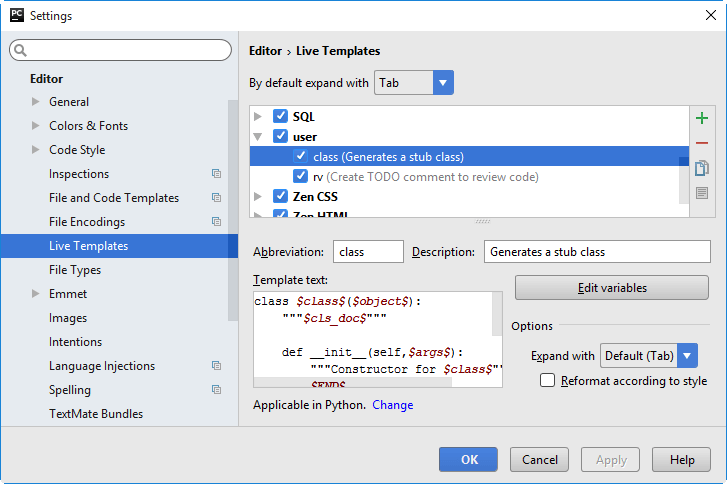Click the project-level icon beside File Encodings
Screen dimensions: 727x484
[216, 222]
